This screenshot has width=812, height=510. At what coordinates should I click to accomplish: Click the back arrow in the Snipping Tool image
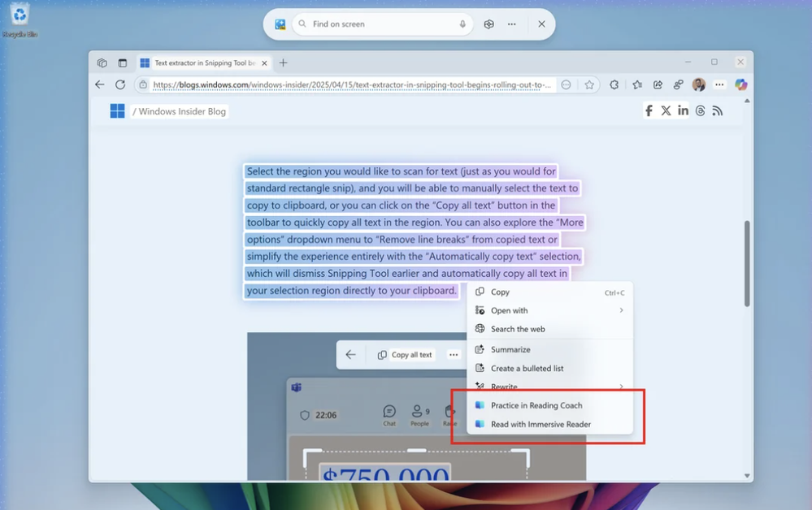(x=350, y=355)
